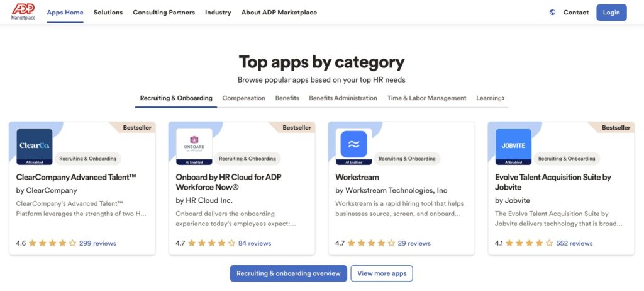Screen dimensions: 644x291
Task: Click the ClearCompany star rating
Action: tap(52, 243)
